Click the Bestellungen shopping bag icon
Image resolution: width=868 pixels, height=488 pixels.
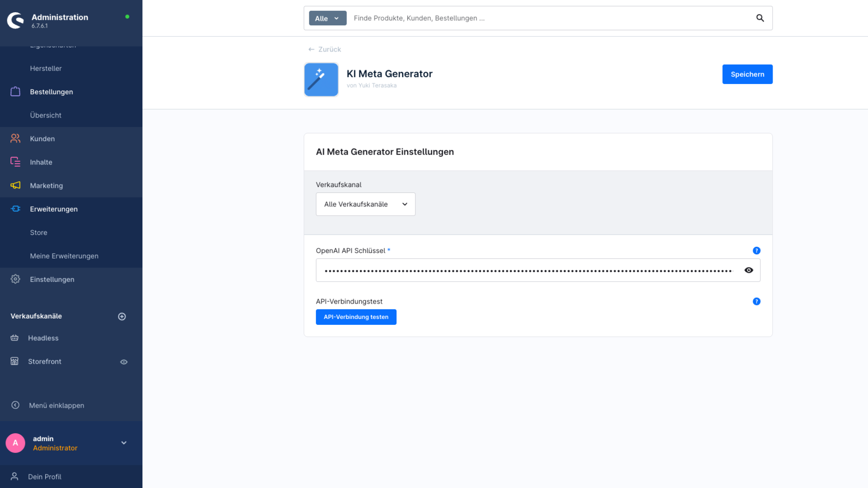pyautogui.click(x=15, y=92)
